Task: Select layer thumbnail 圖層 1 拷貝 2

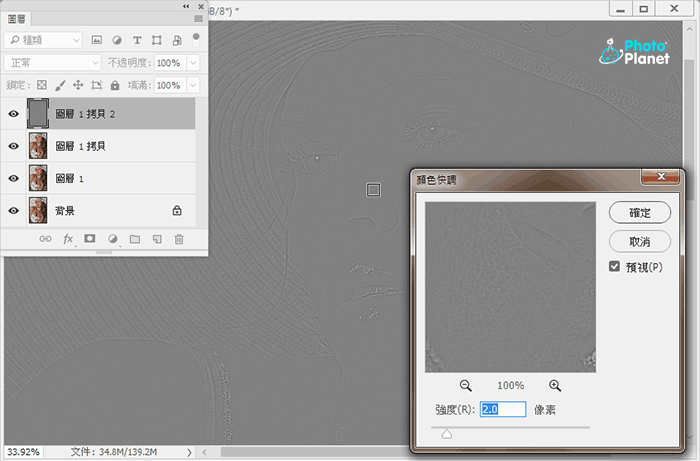Action: 38,114
